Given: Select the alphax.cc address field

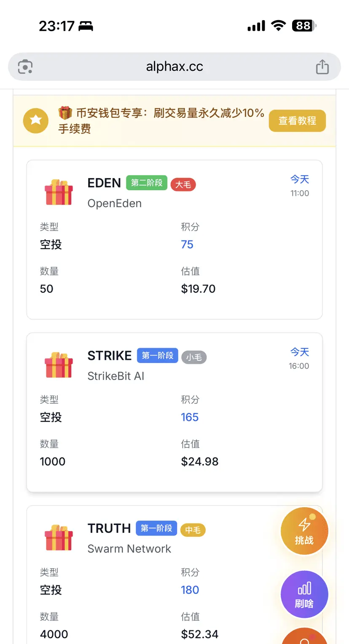Looking at the screenshot, I should pyautogui.click(x=174, y=67).
